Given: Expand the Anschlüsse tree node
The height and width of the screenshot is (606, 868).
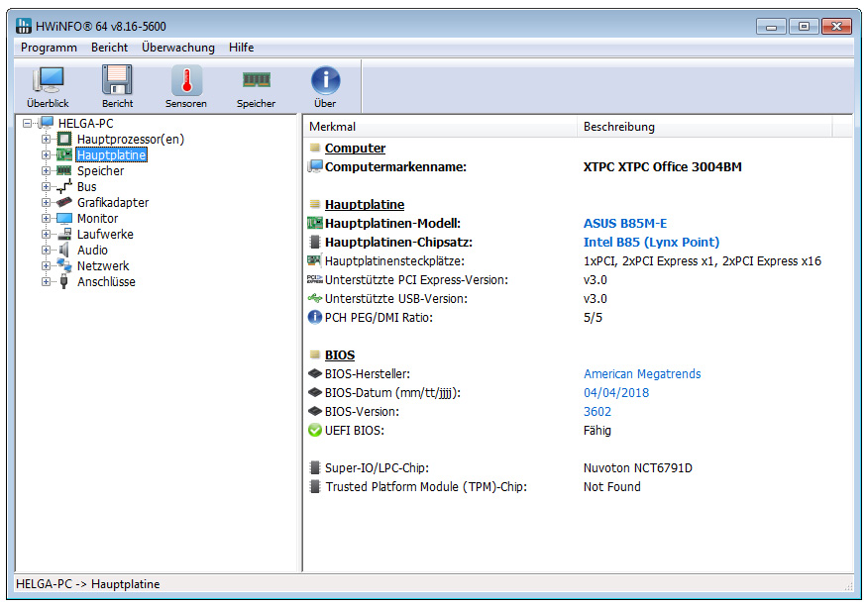Looking at the screenshot, I should pyautogui.click(x=46, y=282).
